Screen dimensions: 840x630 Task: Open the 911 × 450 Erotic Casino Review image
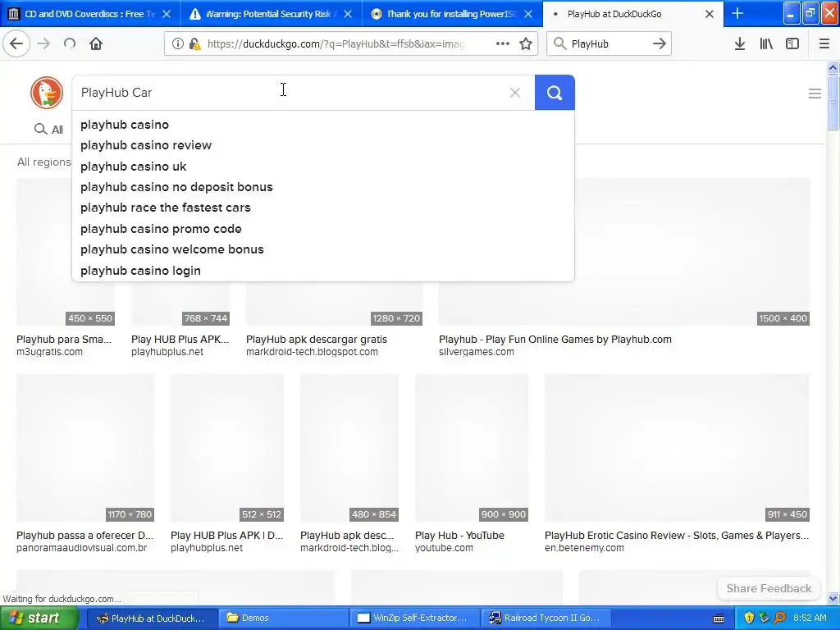677,448
